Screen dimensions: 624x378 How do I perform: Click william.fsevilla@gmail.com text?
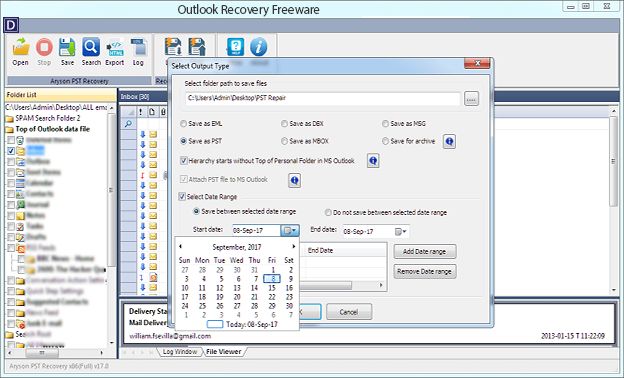pos(170,336)
